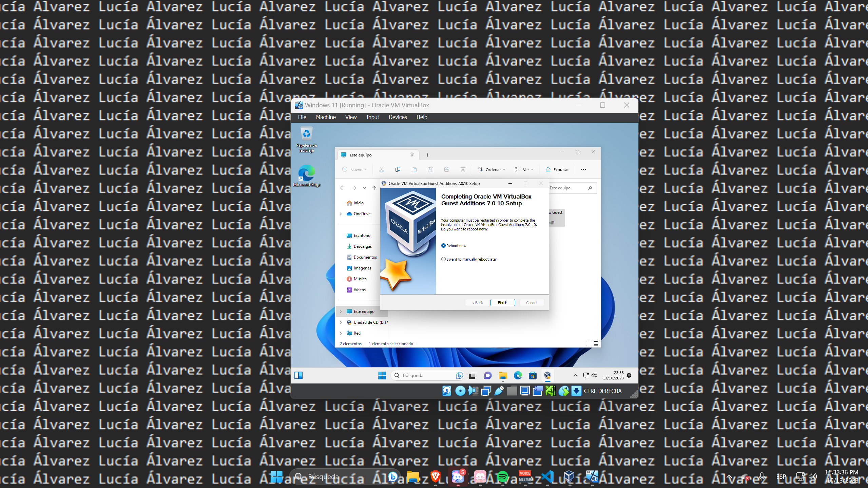Select the Este equipo tab

click(361, 155)
